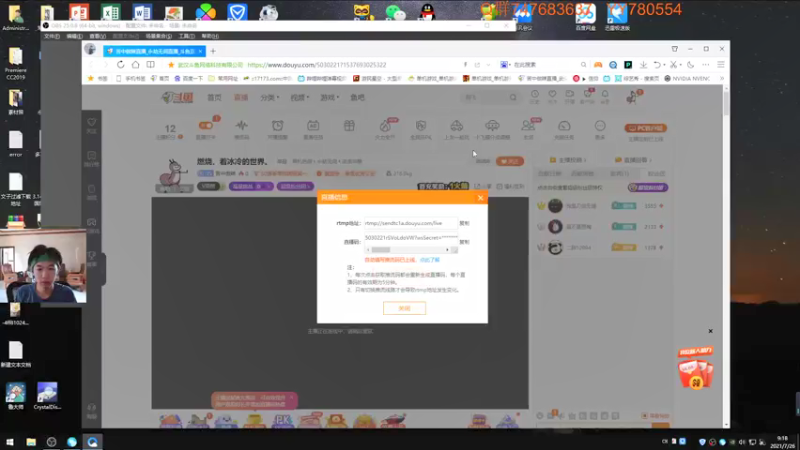This screenshot has width=800, height=450.
Task: Open the 工具 menu in OBS window
Action: (187, 36)
